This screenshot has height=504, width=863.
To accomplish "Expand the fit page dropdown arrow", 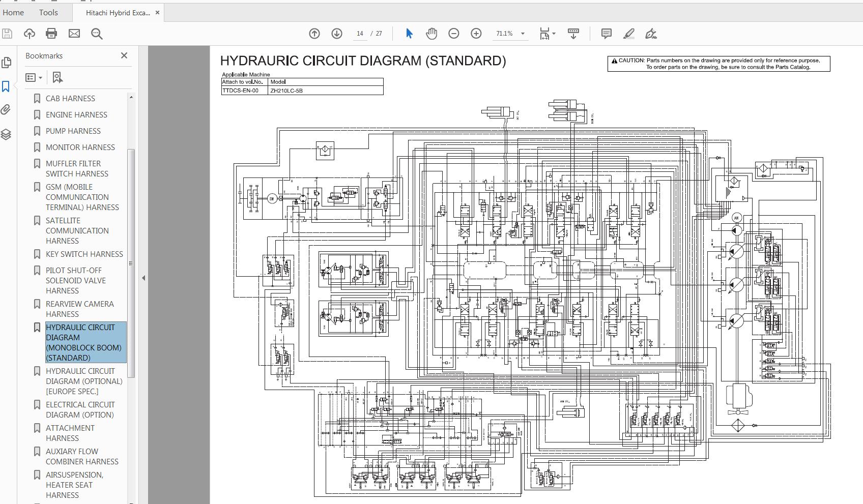I will [554, 34].
